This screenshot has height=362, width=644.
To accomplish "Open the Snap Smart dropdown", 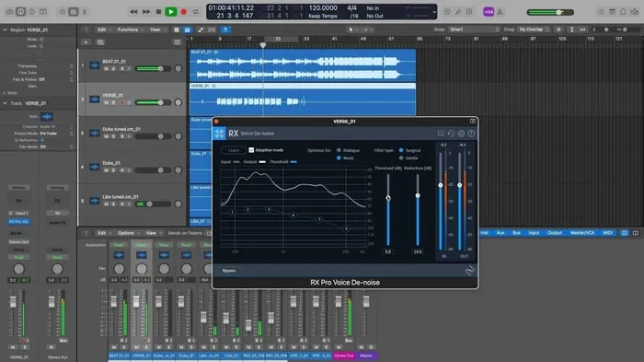I will [x=474, y=29].
